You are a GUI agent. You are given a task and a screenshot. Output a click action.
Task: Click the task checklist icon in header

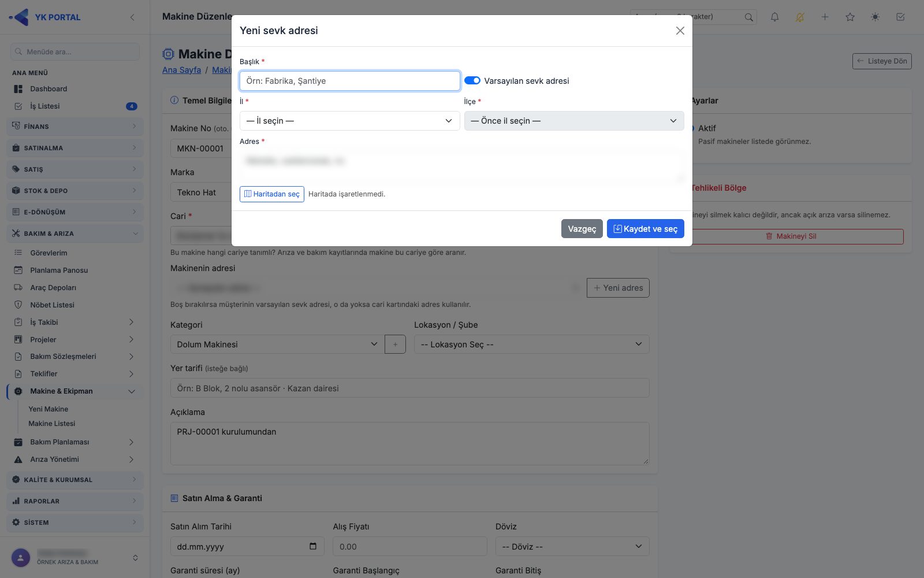[x=900, y=17]
